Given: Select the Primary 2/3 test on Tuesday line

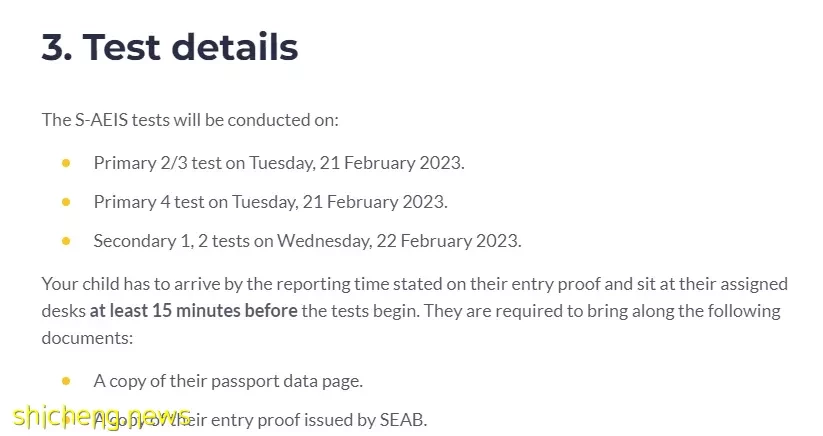Looking at the screenshot, I should (x=279, y=163).
